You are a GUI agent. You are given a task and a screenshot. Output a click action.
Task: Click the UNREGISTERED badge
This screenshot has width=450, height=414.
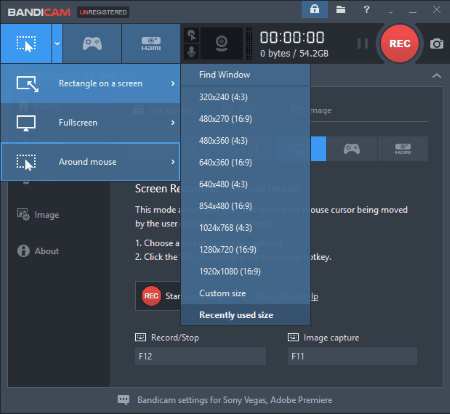103,12
